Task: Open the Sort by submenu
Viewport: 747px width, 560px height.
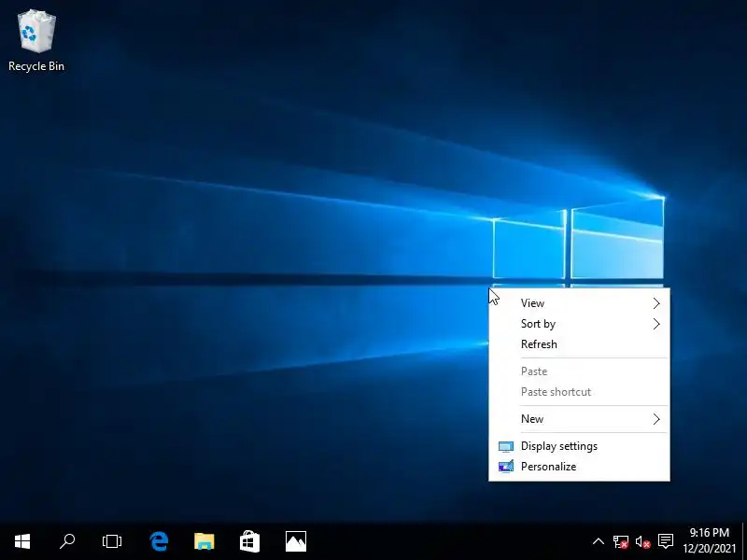Action: (x=579, y=324)
